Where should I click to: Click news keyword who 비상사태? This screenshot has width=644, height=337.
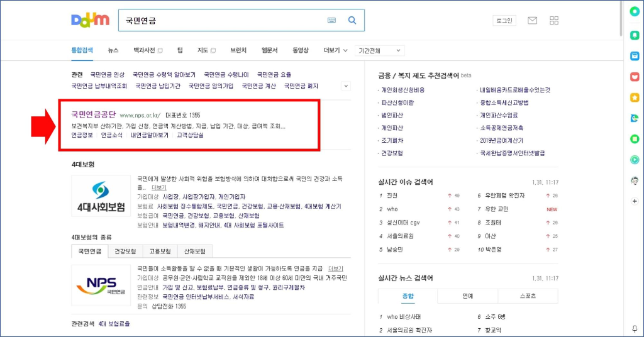click(x=404, y=317)
